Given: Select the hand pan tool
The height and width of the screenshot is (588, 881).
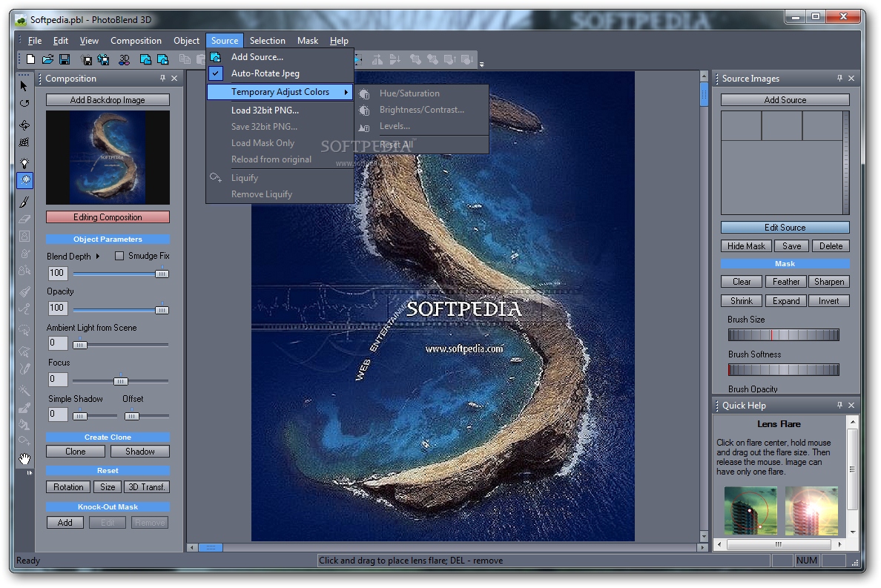Looking at the screenshot, I should point(24,459).
